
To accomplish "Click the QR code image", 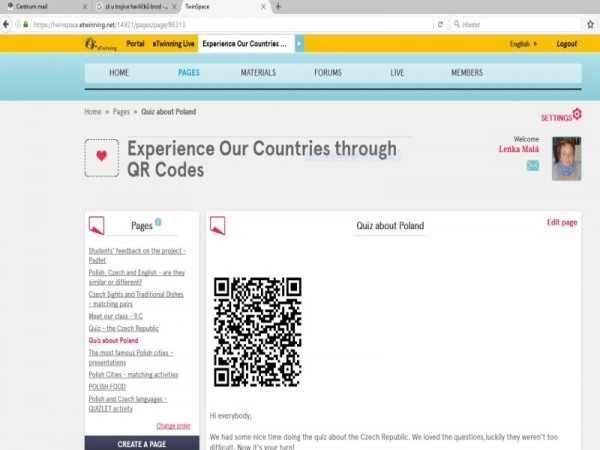I will tap(258, 332).
